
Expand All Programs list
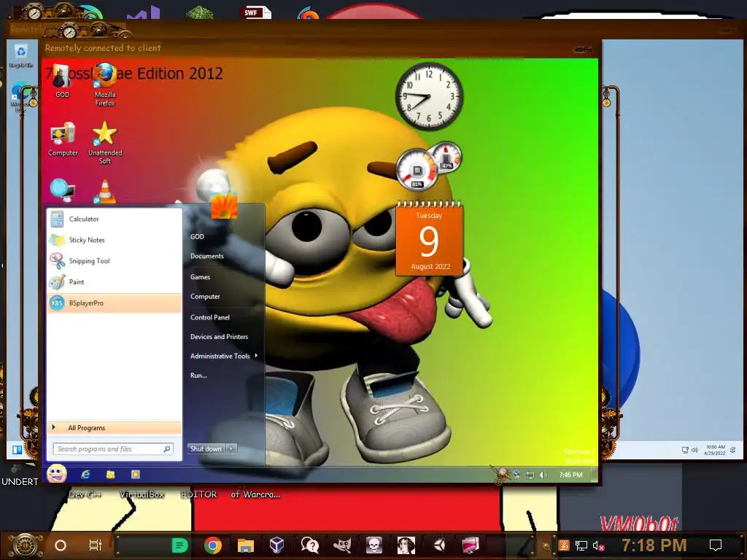click(x=115, y=427)
